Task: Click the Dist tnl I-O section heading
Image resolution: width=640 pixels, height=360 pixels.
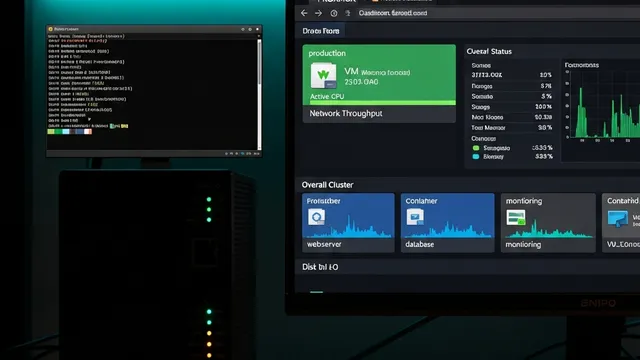Action: (x=320, y=267)
